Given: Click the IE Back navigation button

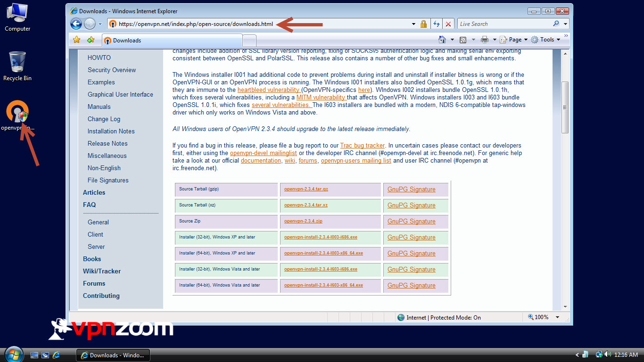Looking at the screenshot, I should (76, 24).
